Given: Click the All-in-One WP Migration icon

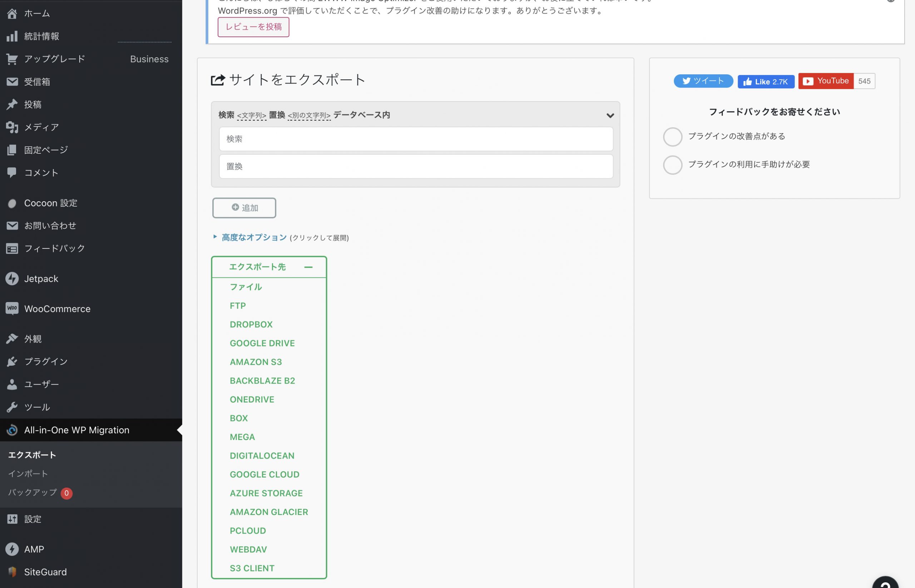Looking at the screenshot, I should (11, 429).
